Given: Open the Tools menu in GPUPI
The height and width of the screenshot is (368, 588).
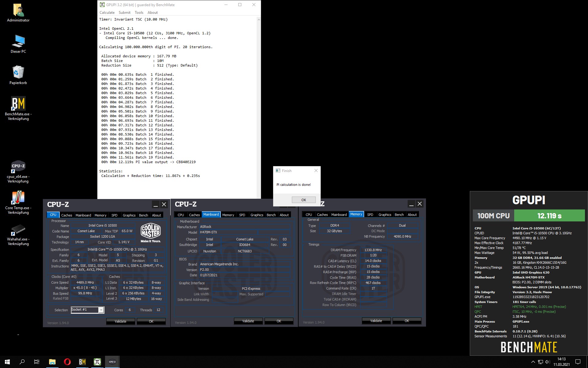Looking at the screenshot, I should pyautogui.click(x=139, y=13).
